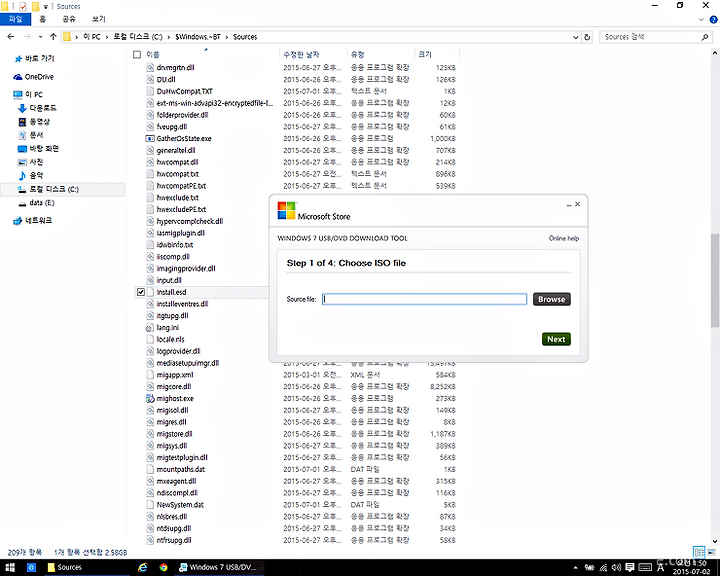Image resolution: width=720 pixels, height=576 pixels.
Task: Uncheck the install.esd checkbox
Action: click(141, 292)
